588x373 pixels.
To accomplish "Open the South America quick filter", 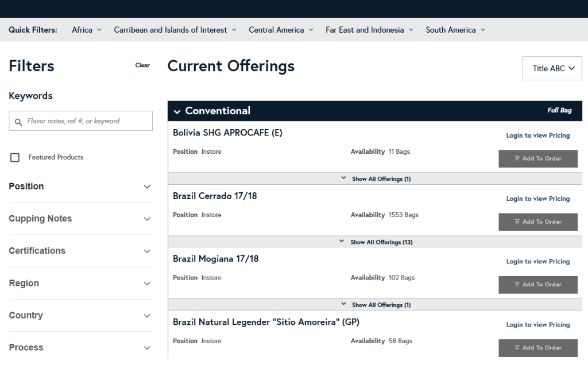I will click(x=455, y=30).
